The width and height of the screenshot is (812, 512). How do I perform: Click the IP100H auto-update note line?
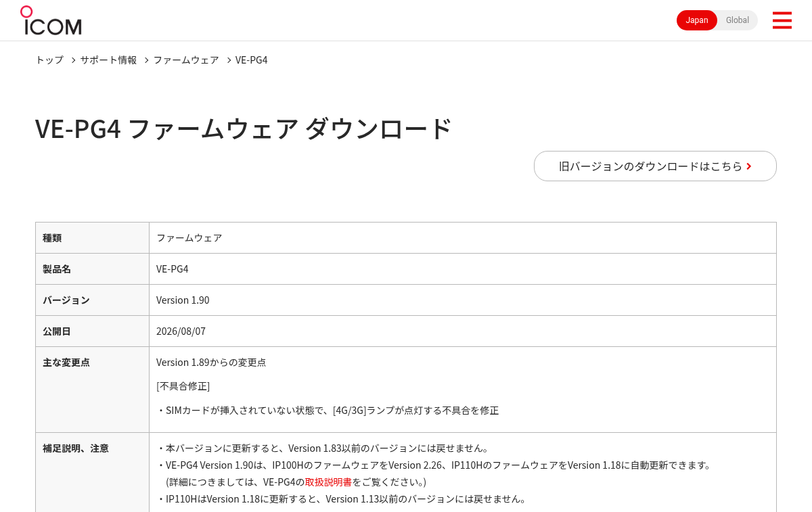click(434, 465)
